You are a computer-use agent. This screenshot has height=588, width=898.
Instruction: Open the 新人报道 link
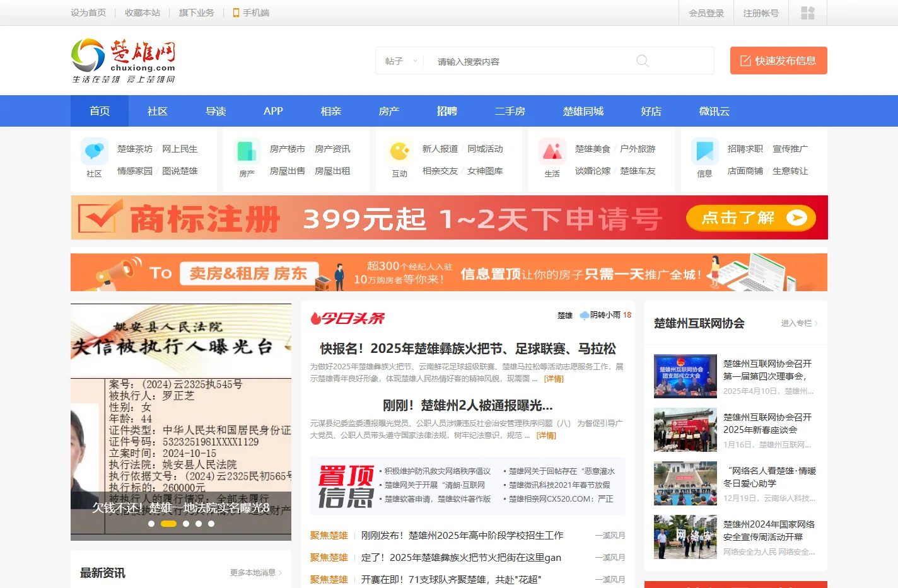pos(440,149)
